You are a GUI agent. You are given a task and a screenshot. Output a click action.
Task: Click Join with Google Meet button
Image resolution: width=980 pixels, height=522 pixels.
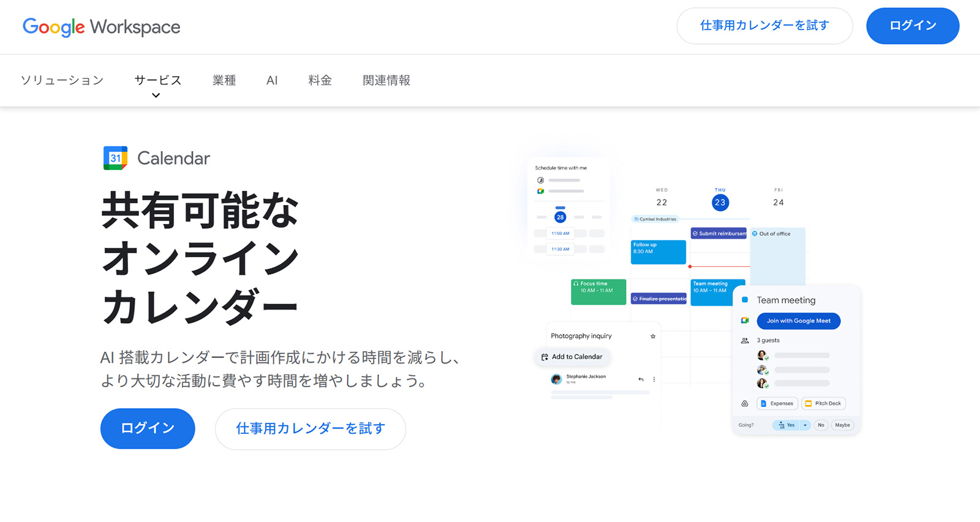pyautogui.click(x=799, y=321)
